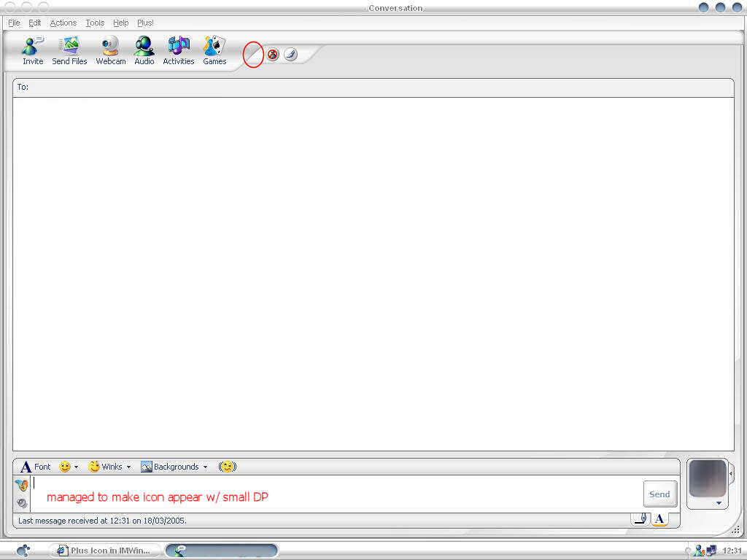Open the Plus! menu

(145, 23)
